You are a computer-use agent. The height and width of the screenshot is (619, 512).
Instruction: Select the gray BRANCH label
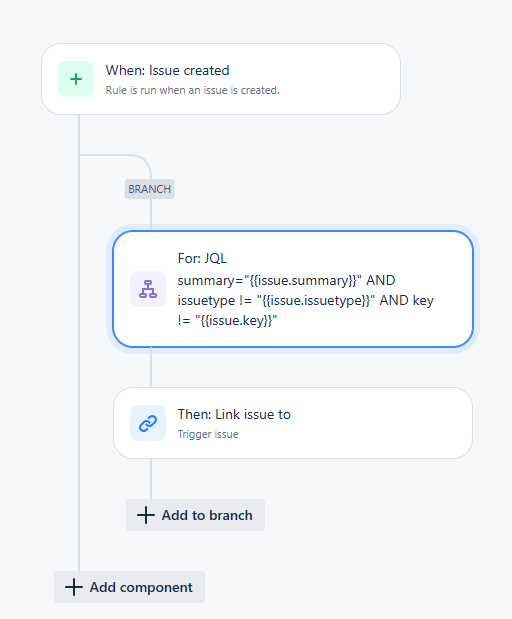(150, 189)
